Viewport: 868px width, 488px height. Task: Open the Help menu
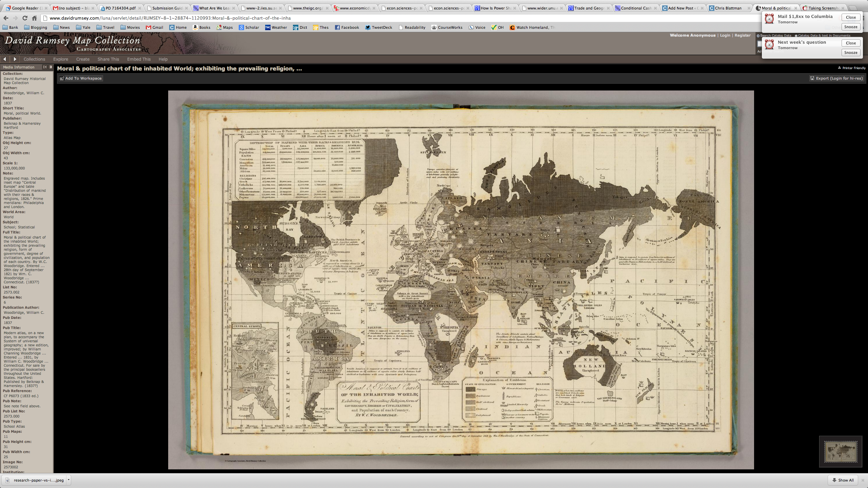tap(163, 59)
